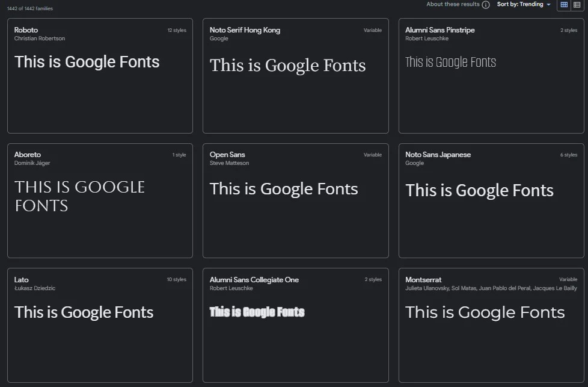Click the Montserrat preview sample text

click(485, 312)
